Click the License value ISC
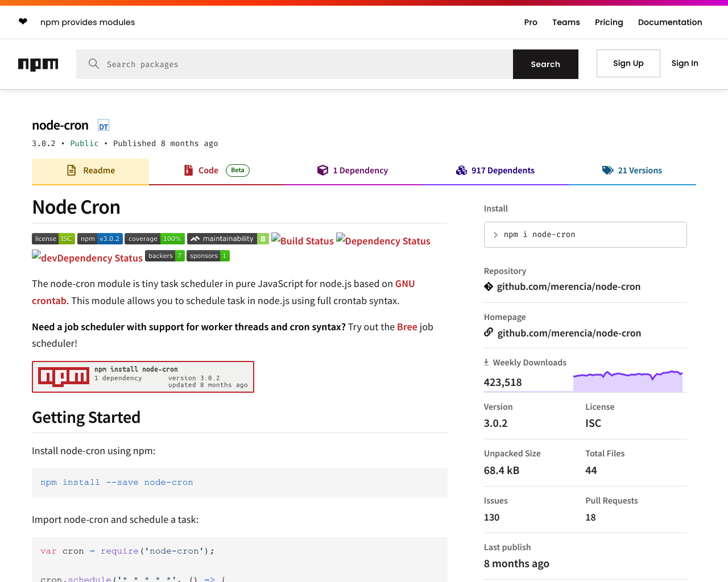Image resolution: width=728 pixels, height=582 pixels. click(x=593, y=423)
